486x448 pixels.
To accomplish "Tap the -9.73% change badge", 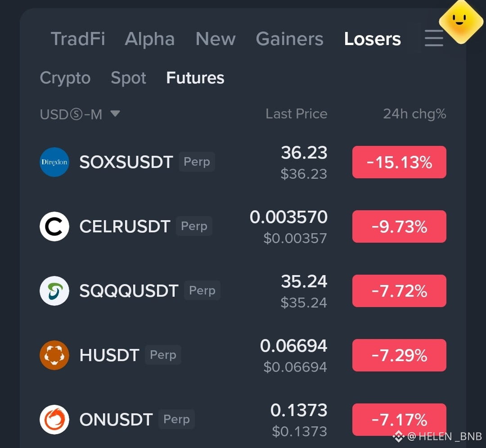I will coord(399,226).
